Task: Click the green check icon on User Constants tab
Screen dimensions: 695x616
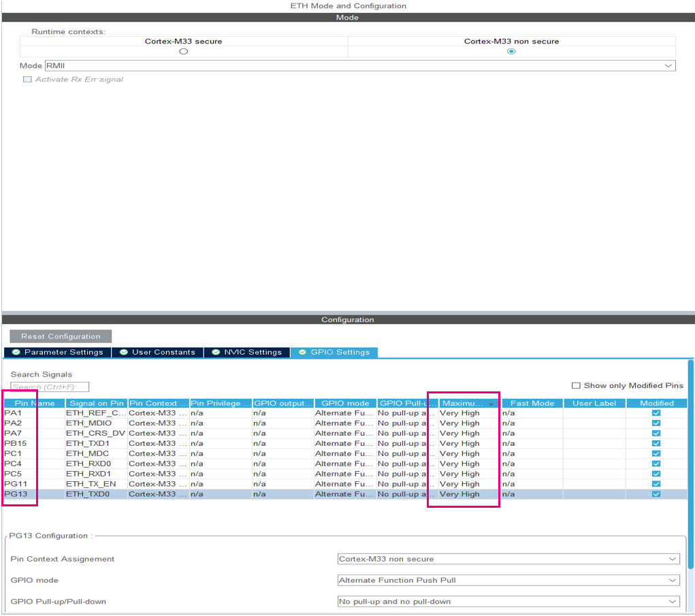Action: click(x=123, y=352)
